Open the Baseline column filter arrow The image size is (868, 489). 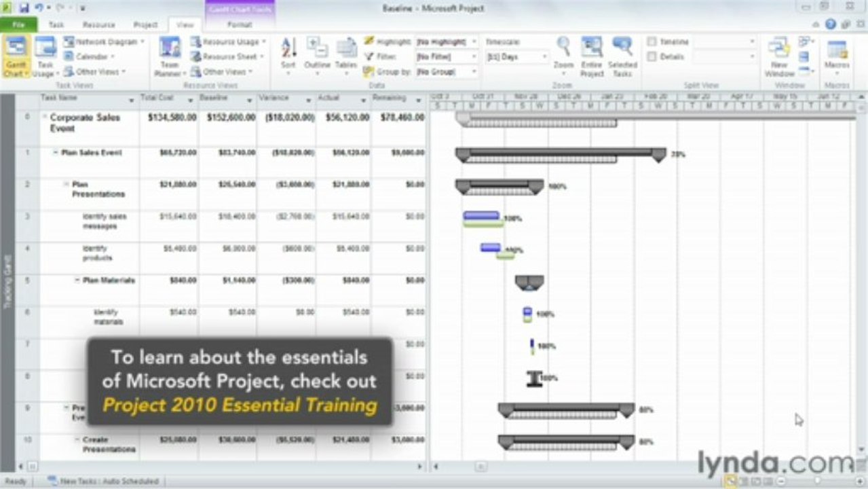(x=250, y=101)
